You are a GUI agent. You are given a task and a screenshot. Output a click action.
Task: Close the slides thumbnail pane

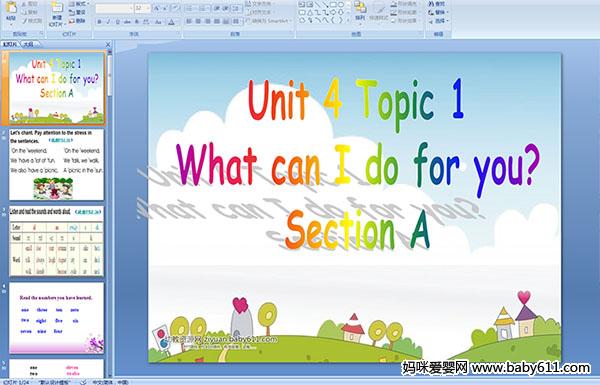point(108,44)
